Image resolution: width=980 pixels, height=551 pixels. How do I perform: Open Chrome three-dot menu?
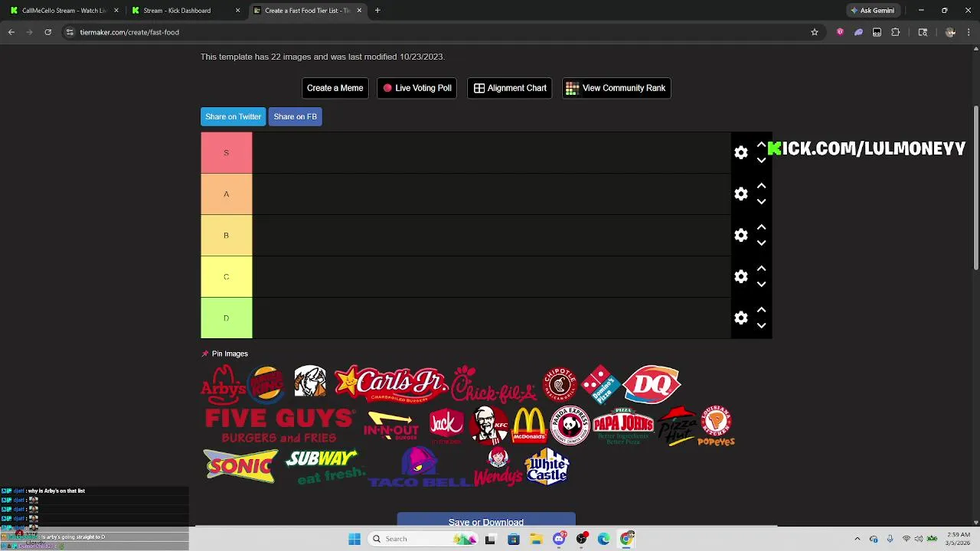point(969,32)
